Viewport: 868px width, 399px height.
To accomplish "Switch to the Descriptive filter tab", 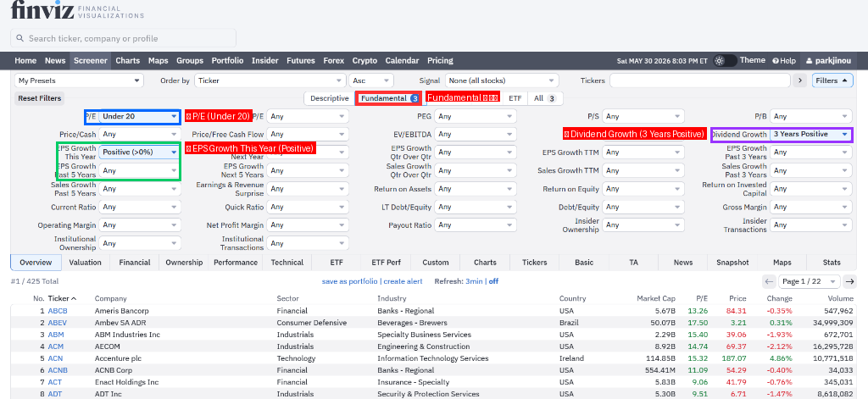I will point(330,98).
